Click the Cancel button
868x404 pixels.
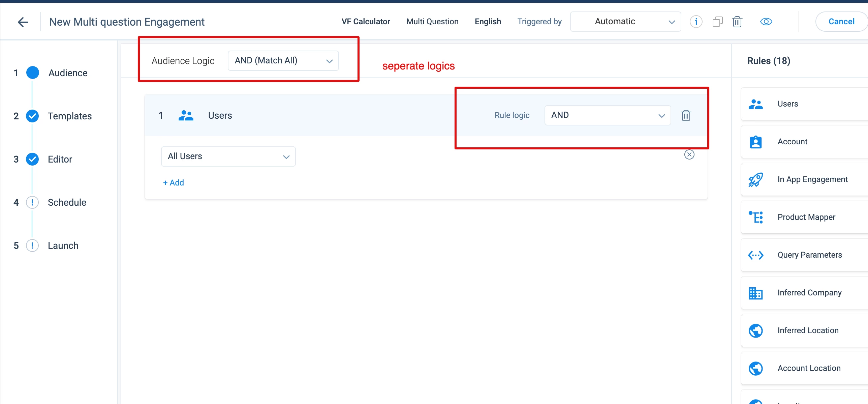click(x=841, y=22)
